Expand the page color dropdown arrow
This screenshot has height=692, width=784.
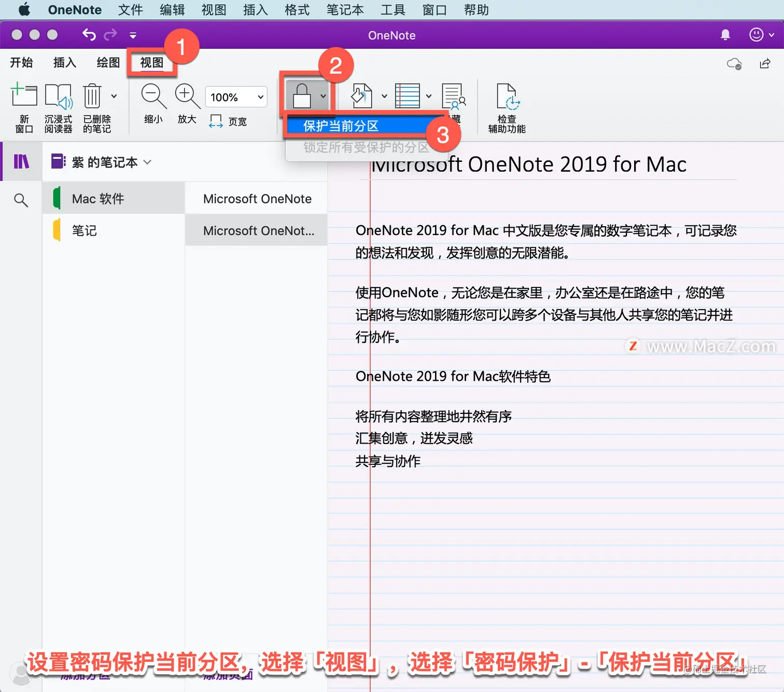click(x=384, y=96)
